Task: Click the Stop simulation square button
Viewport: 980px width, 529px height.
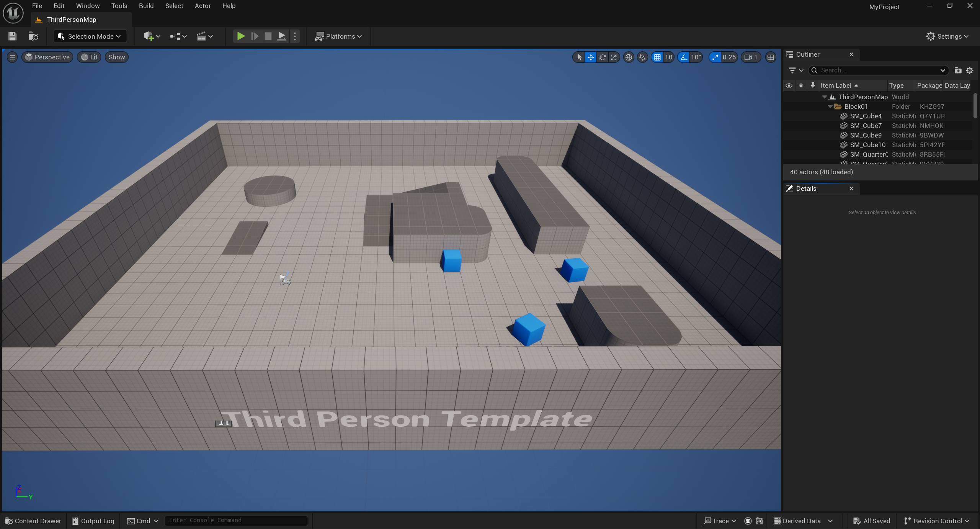Action: pyautogui.click(x=268, y=36)
